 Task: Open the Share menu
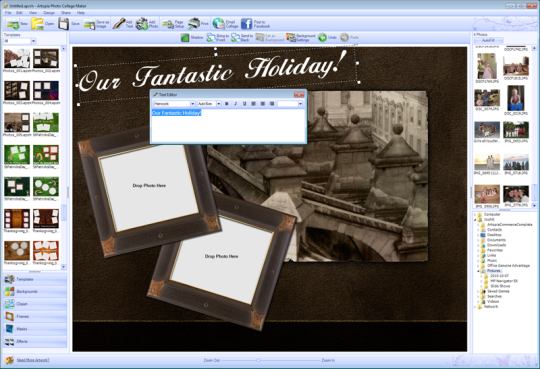pyautogui.click(x=66, y=13)
